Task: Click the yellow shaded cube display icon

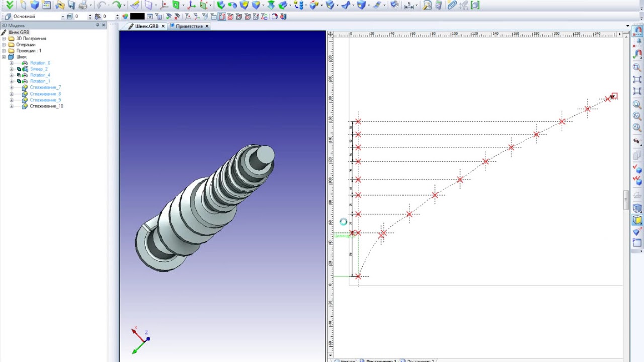Action: click(x=637, y=220)
